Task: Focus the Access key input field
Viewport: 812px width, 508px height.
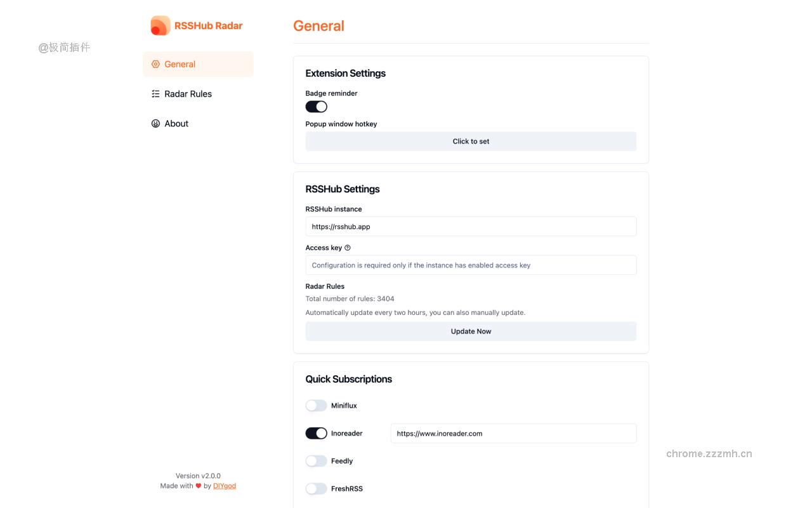Action: [471, 265]
